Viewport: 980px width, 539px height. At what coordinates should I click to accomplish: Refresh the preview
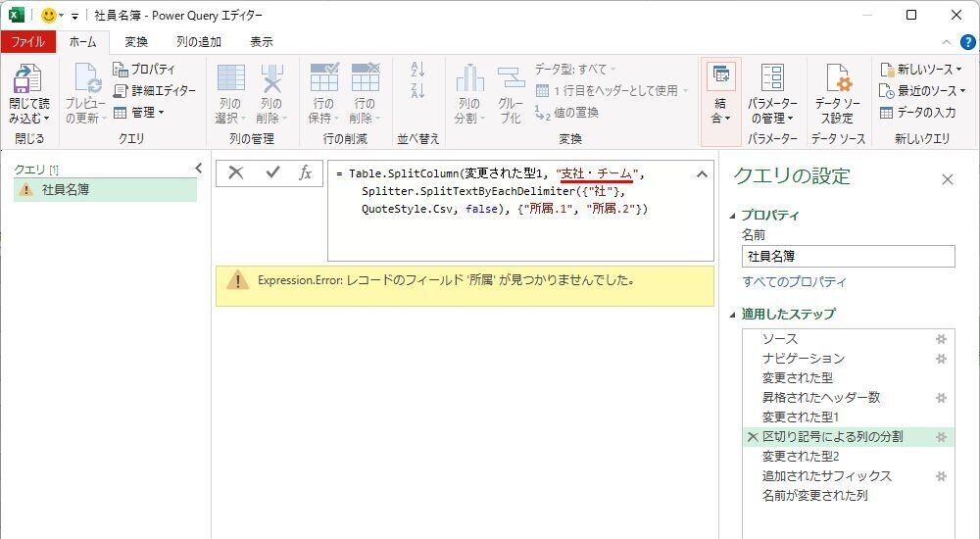[85, 94]
